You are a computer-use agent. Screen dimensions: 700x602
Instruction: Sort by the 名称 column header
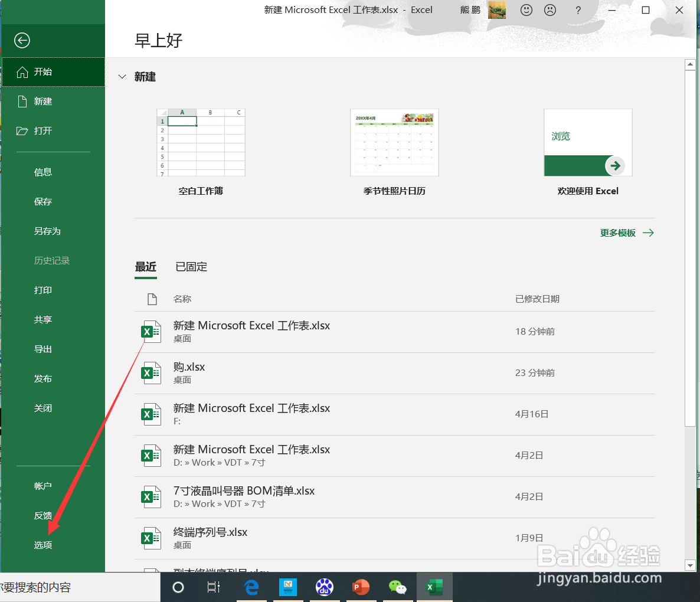(182, 299)
